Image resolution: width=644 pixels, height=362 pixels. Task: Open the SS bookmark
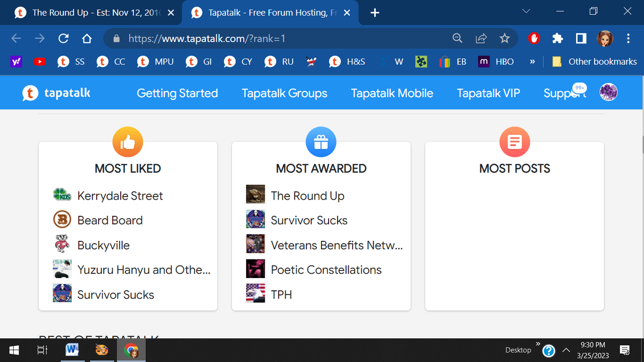[x=71, y=62]
